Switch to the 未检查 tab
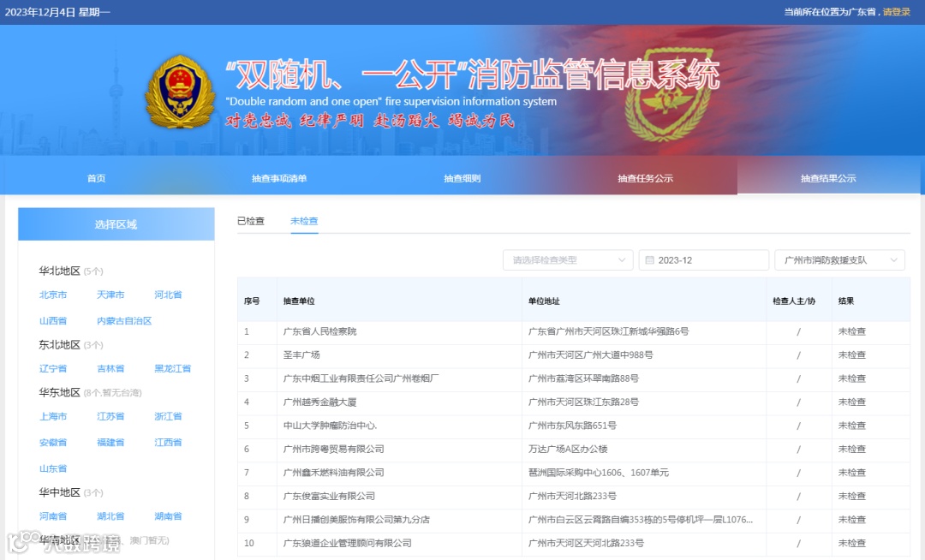Screen dimensions: 925x560 (x=304, y=221)
